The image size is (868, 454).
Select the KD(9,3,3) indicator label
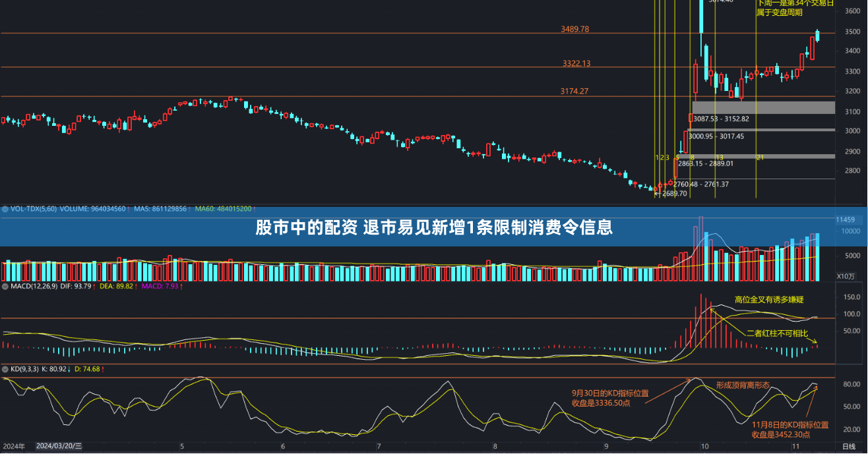24,369
